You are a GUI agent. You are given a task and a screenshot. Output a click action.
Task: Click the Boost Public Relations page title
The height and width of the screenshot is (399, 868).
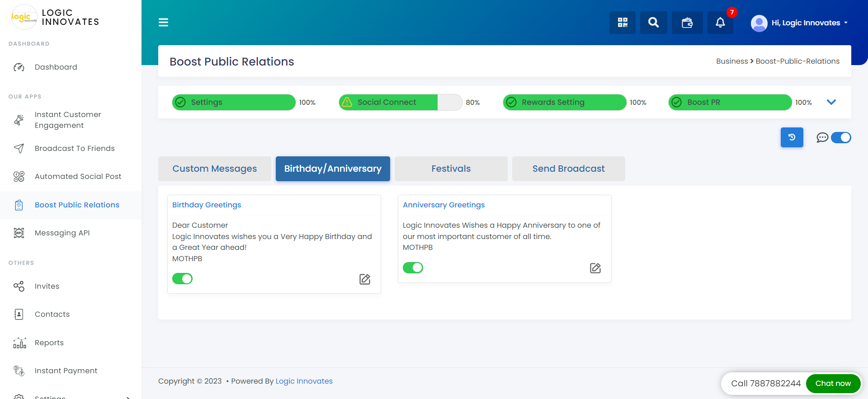pos(231,62)
